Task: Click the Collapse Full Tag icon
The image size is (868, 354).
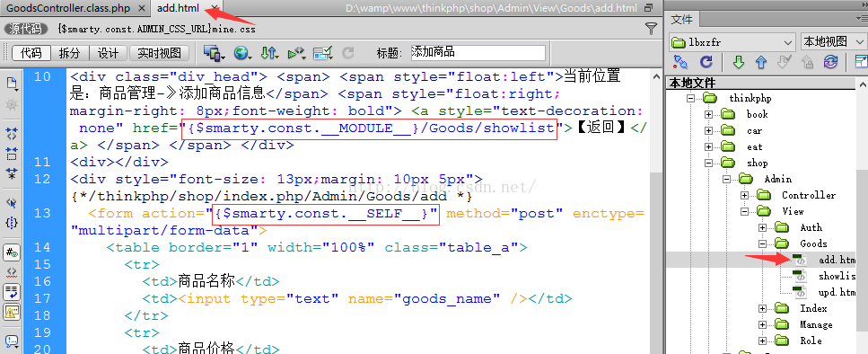Action: [12, 133]
